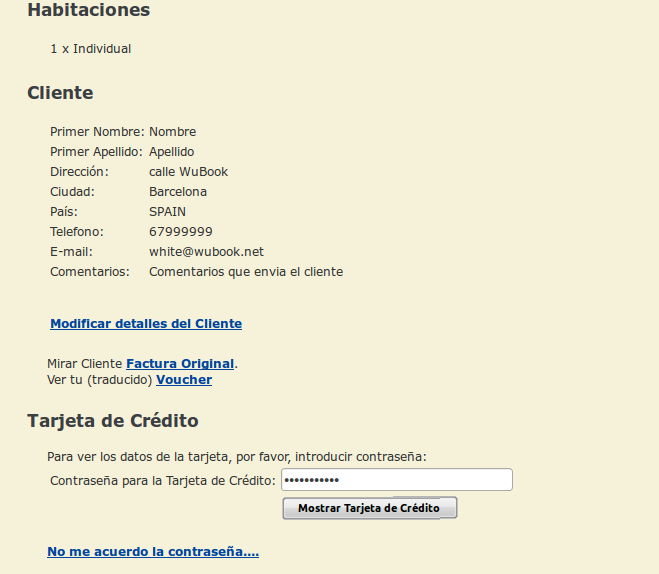Click the Cliente heading
This screenshot has width=659, height=574.
60,92
